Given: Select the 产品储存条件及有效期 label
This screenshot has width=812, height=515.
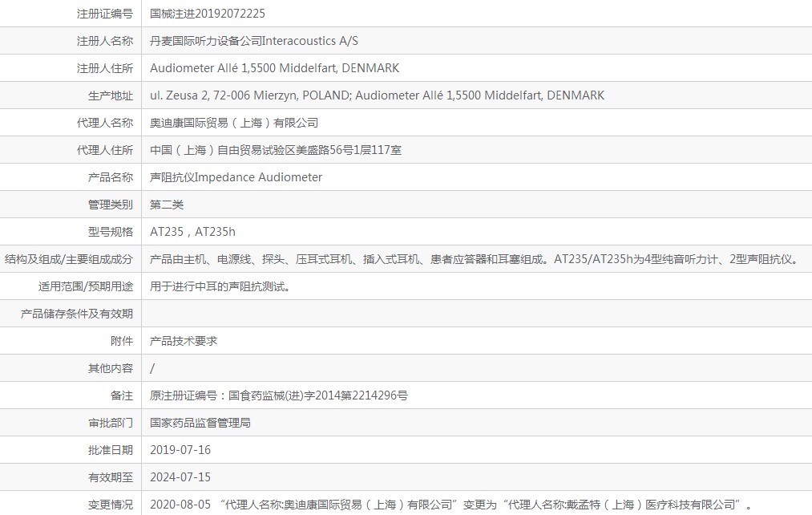Looking at the screenshot, I should coord(77,314).
